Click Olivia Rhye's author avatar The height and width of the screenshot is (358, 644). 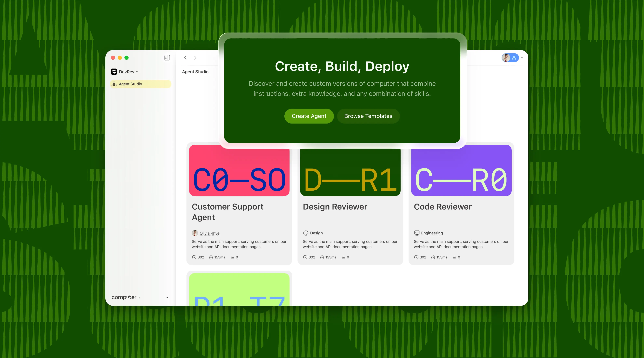pos(195,233)
